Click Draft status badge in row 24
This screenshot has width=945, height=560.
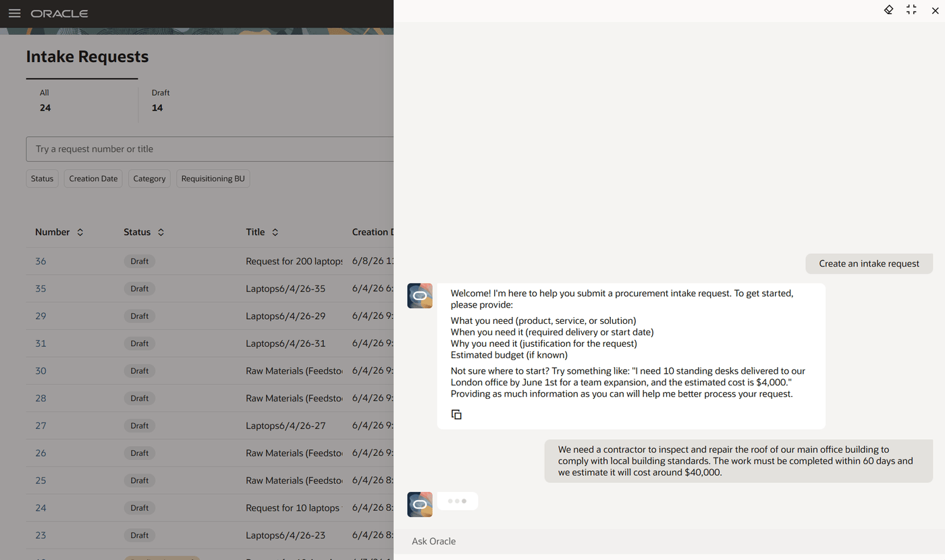coord(140,507)
